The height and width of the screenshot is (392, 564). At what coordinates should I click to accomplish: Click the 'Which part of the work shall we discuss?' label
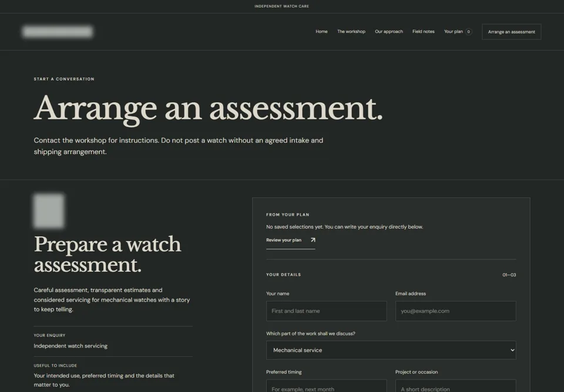[x=310, y=334]
